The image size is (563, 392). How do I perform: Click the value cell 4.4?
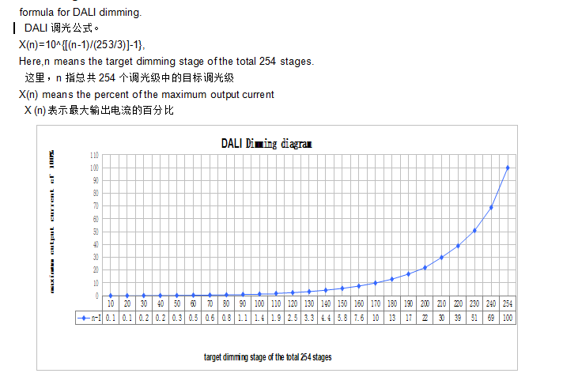pos(326,318)
